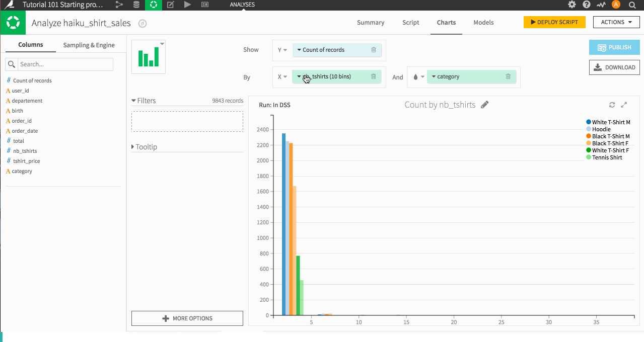Open the Notebooks icon
This screenshot has width=644, height=342.
coord(170,5)
